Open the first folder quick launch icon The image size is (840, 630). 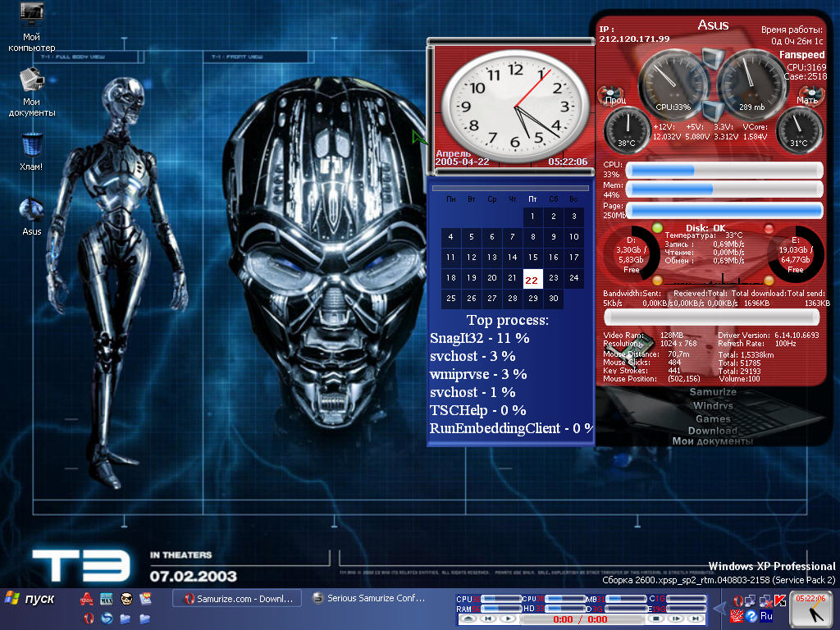coord(126,619)
